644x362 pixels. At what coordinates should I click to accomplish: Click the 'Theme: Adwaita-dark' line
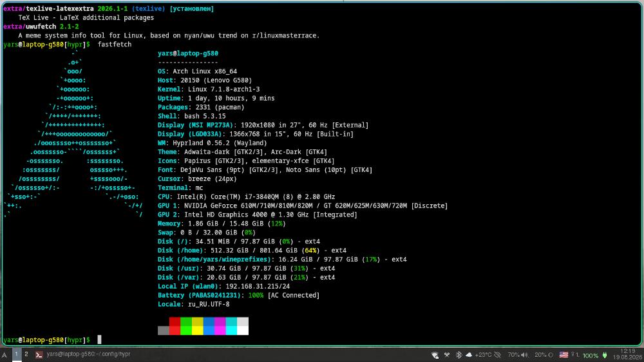point(242,152)
